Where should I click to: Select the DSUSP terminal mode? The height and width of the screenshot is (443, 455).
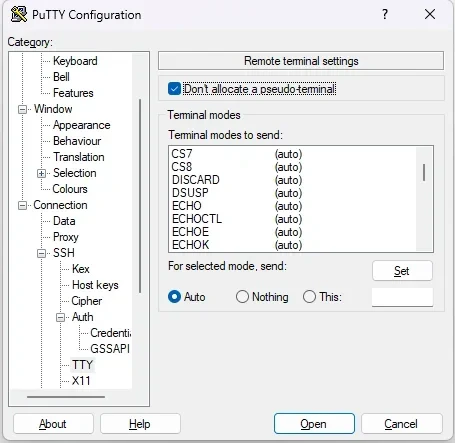292,193
